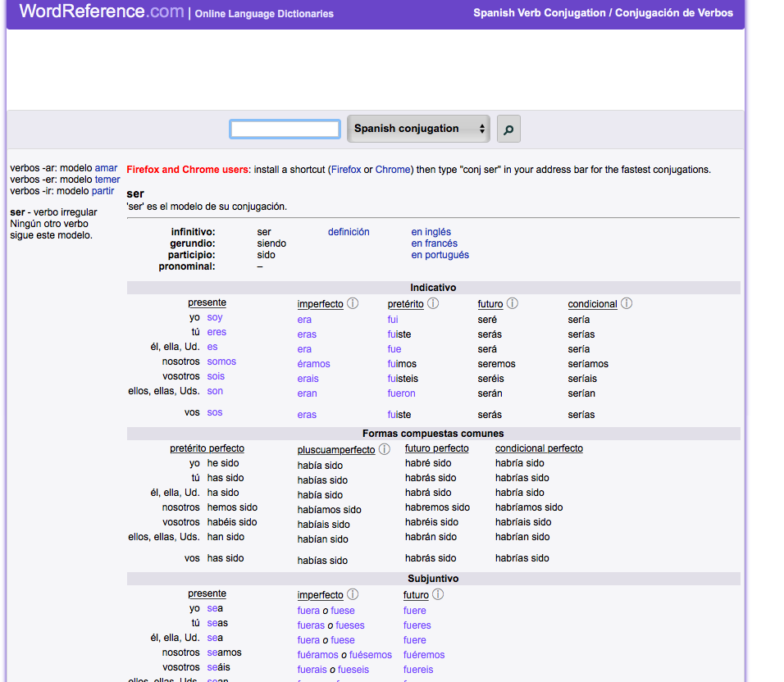784x682 pixels.
Task: Click the Subjuntivo section header
Action: (x=433, y=578)
